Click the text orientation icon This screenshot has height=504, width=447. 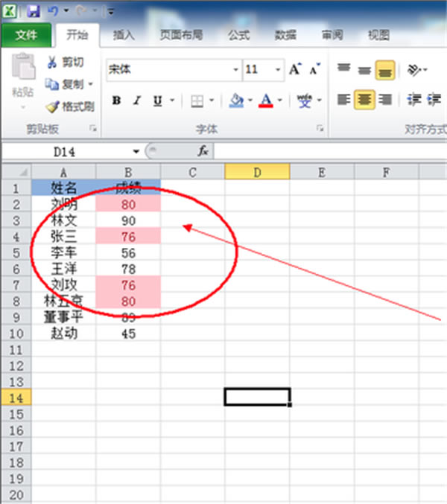[x=415, y=69]
